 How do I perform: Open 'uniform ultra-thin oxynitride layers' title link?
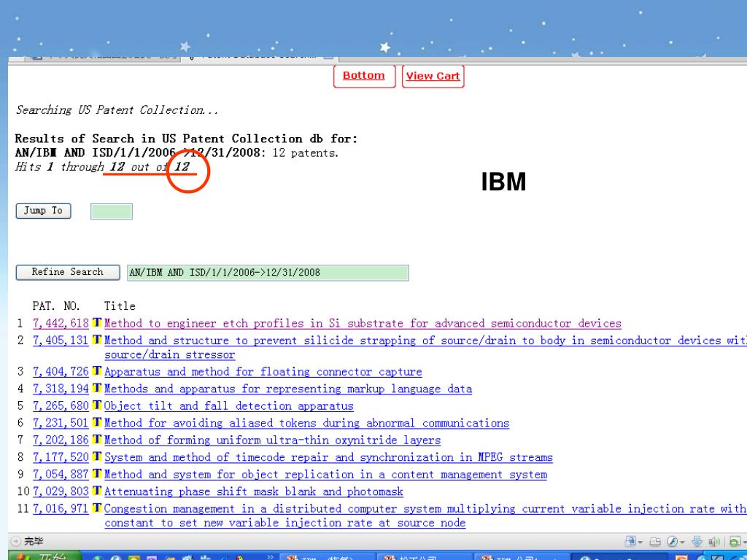point(273,440)
